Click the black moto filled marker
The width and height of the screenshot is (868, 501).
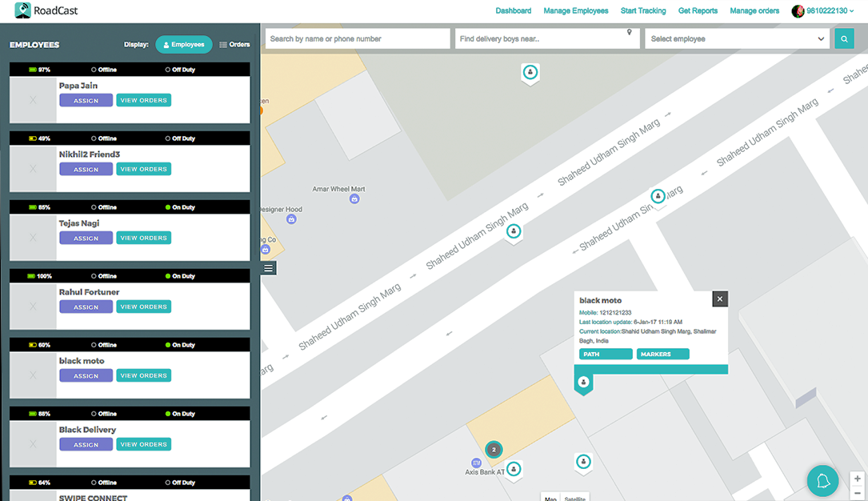pos(583,383)
